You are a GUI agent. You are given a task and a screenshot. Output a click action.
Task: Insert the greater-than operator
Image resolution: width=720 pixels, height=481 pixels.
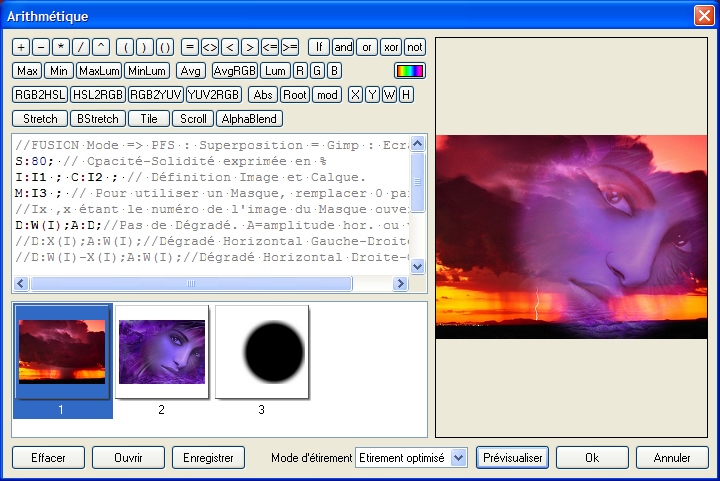(x=250, y=47)
